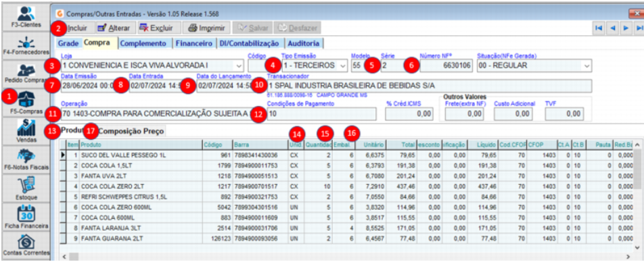Click the % Créd.ICMS field
Screen dimensions: 644x264
[x=409, y=113]
